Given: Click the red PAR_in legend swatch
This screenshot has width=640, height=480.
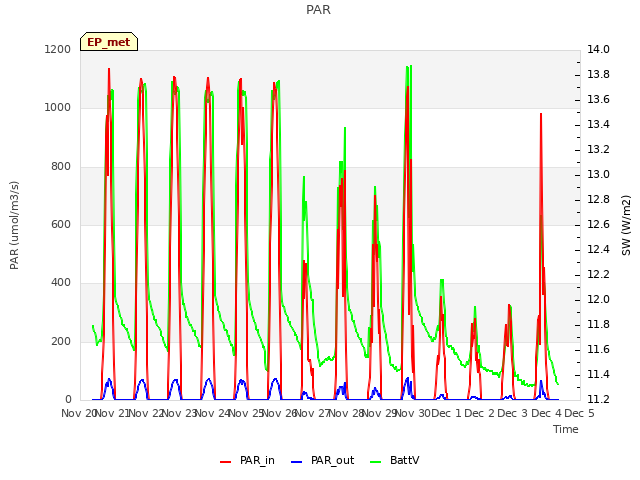Looking at the screenshot, I should (226, 462).
